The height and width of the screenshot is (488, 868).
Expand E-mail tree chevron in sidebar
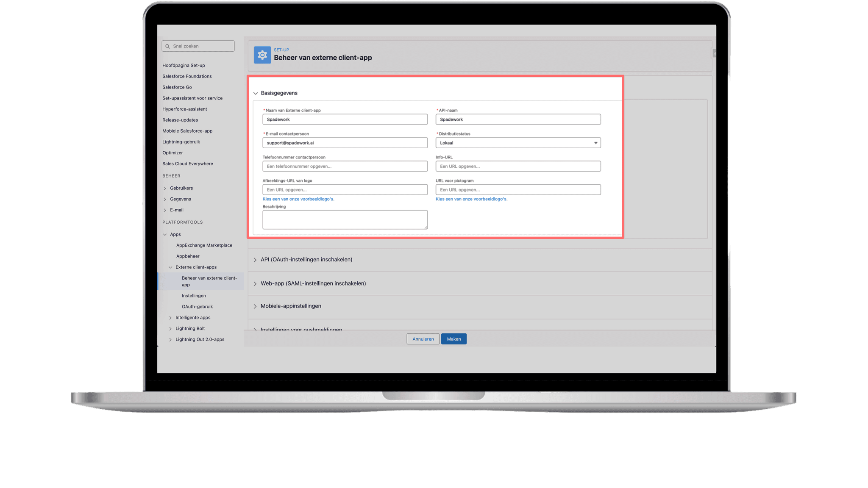coord(165,210)
